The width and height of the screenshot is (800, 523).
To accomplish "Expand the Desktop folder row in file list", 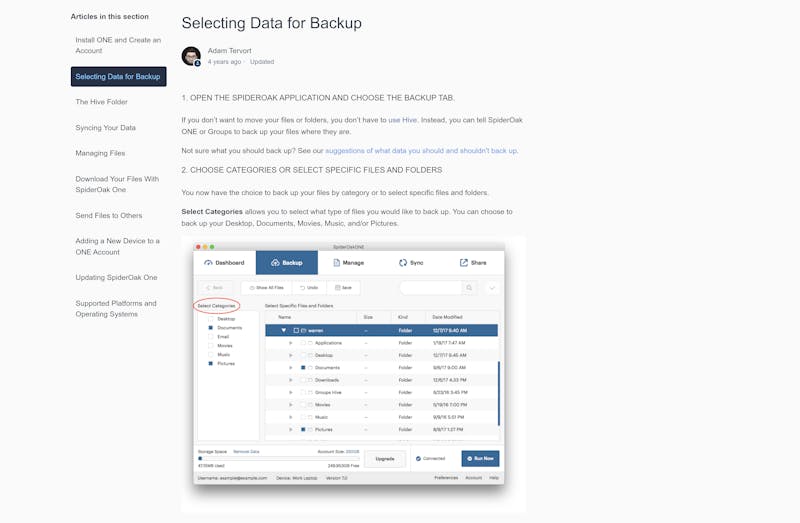I will [291, 355].
